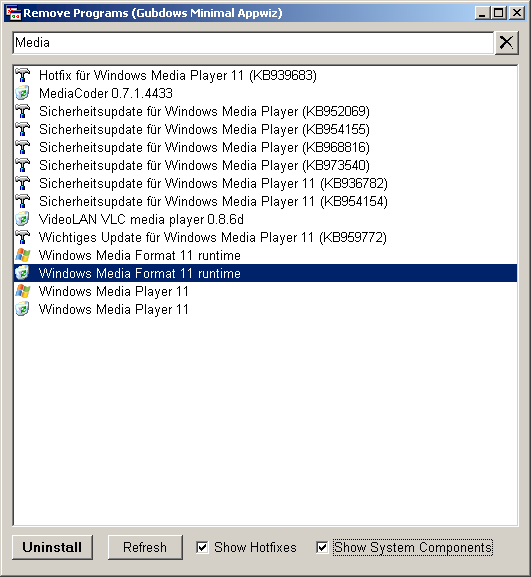The image size is (531, 577).
Task: Select Sicherheitsupdate für Windows Media Player (KB968816)
Action: click(x=265, y=147)
